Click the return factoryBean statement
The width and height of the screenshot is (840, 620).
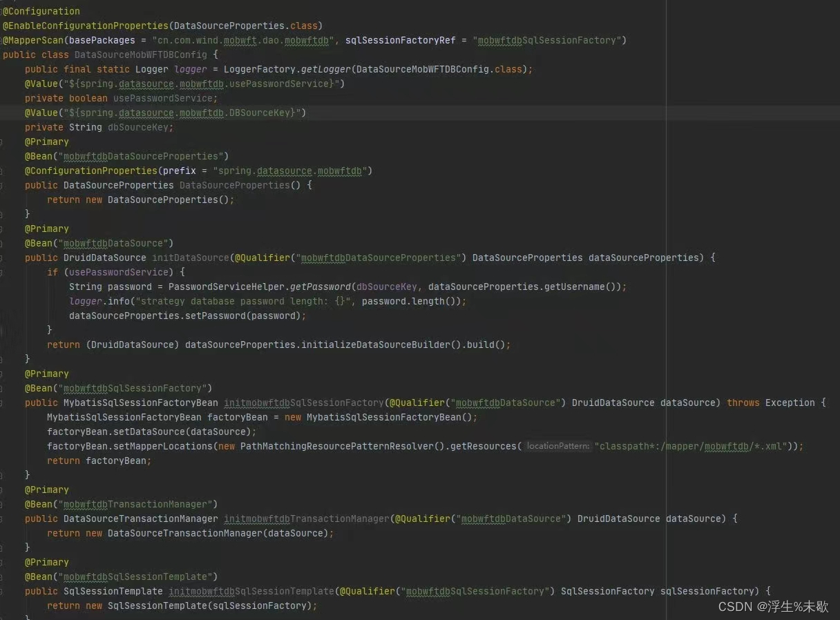99,461
